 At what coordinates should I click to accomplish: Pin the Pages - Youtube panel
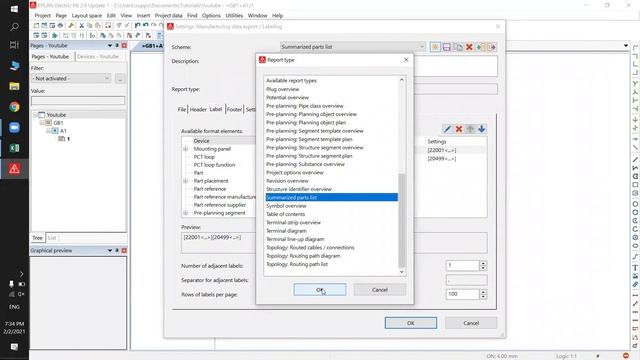coord(117,45)
